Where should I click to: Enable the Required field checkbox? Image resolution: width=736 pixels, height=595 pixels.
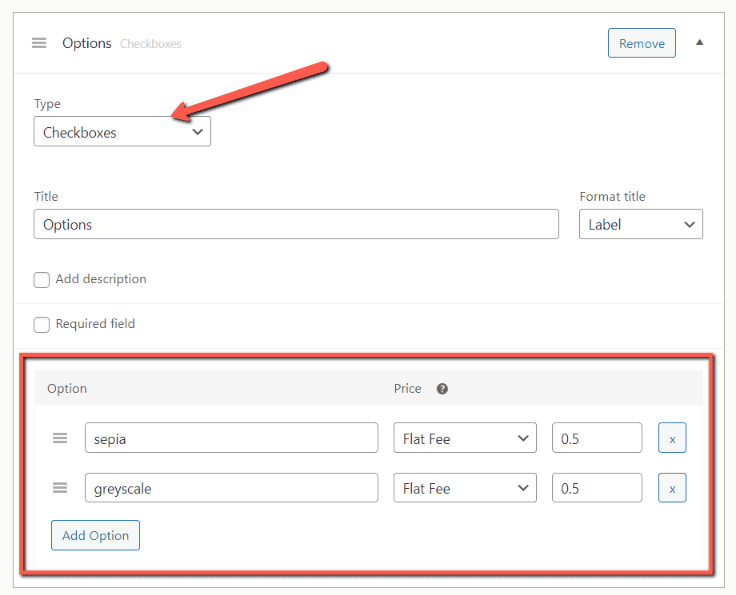(42, 324)
